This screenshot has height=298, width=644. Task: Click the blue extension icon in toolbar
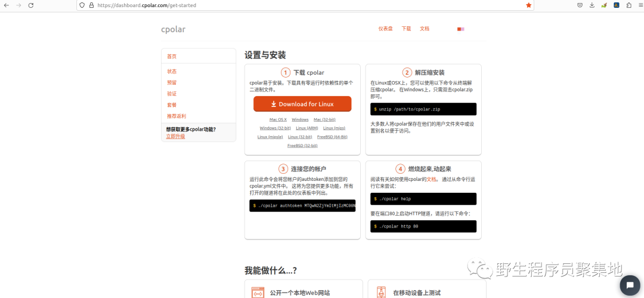pos(617,5)
